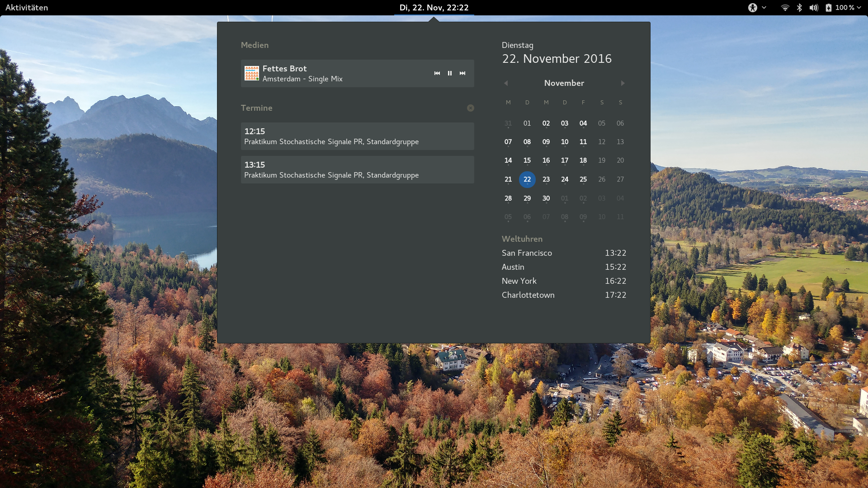The image size is (868, 488).
Task: Select November 15 in calendar
Action: tap(527, 160)
